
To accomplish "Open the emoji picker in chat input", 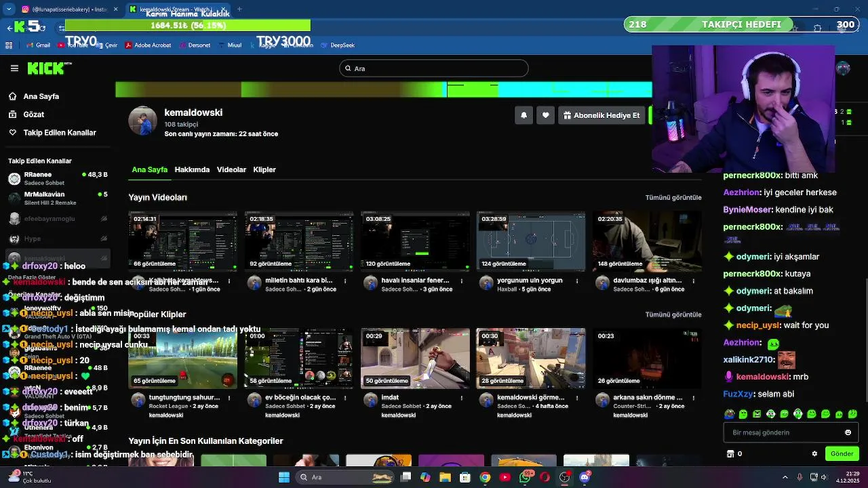I will pyautogui.click(x=848, y=432).
